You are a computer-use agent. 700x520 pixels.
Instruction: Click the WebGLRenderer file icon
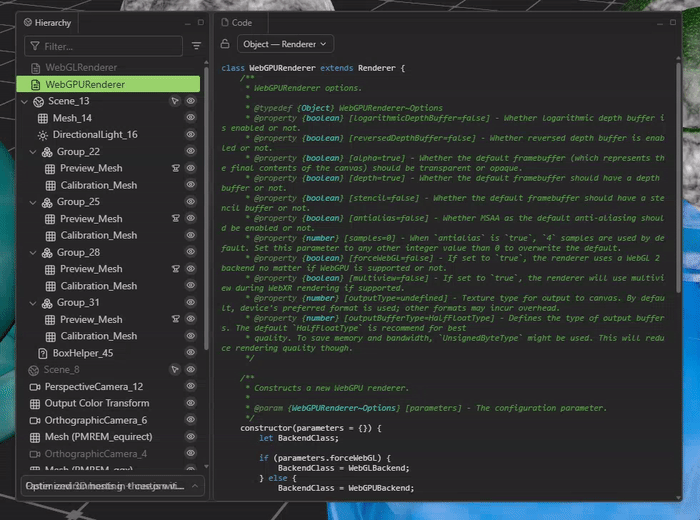[x=36, y=68]
